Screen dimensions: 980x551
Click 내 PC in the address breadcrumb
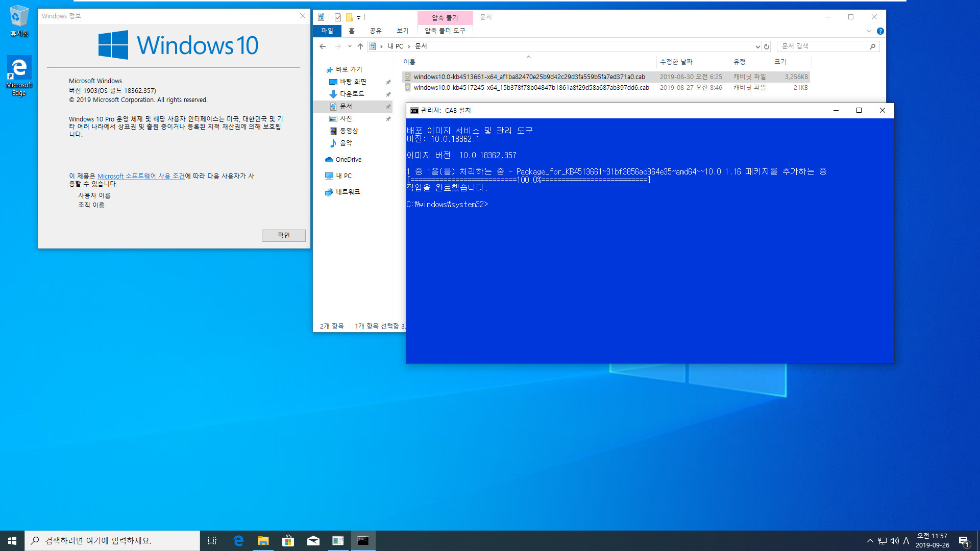(x=395, y=46)
